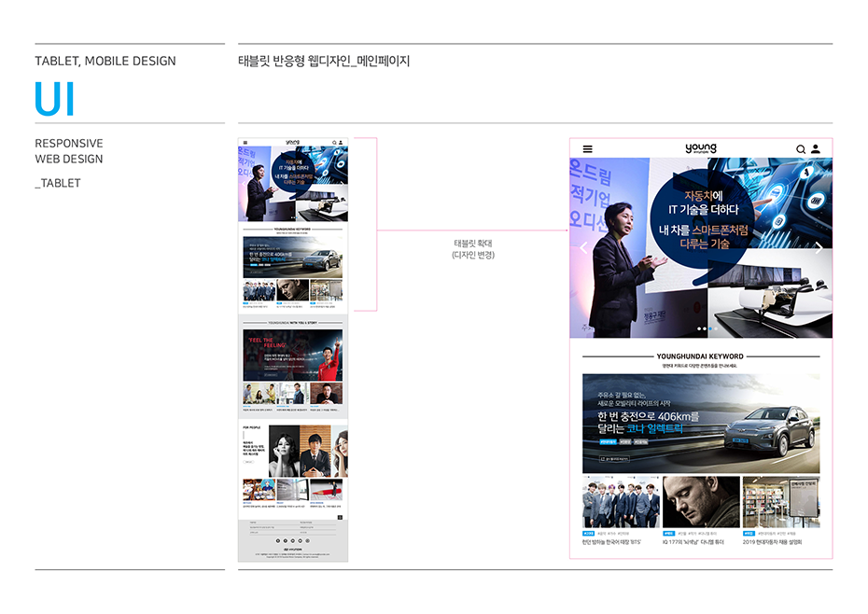Open hamburger menu in large tablet view
Image resolution: width=868 pixels, height=614 pixels.
pos(587,148)
